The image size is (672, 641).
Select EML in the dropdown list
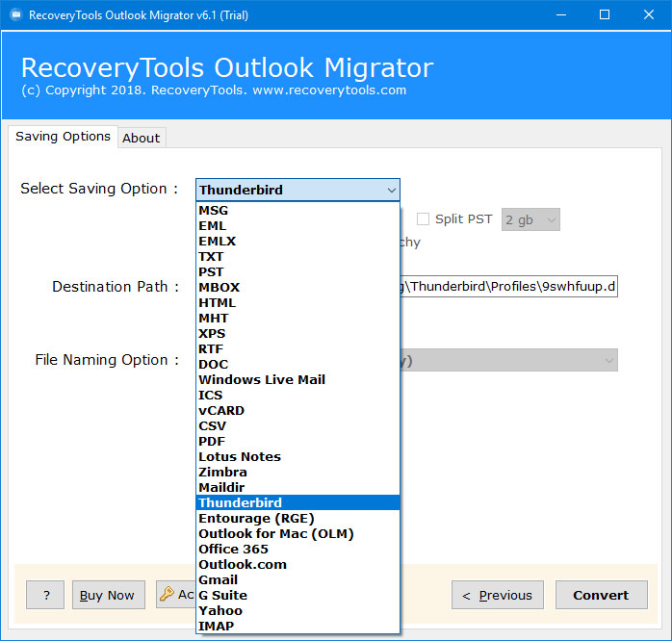pyautogui.click(x=297, y=226)
